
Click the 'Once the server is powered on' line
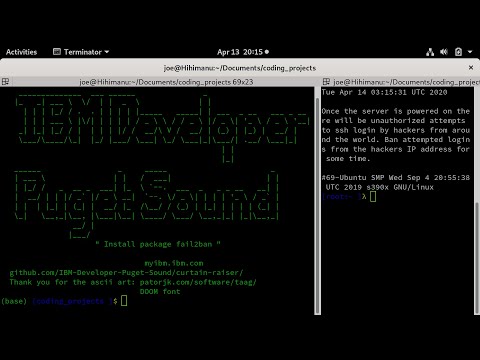click(396, 111)
